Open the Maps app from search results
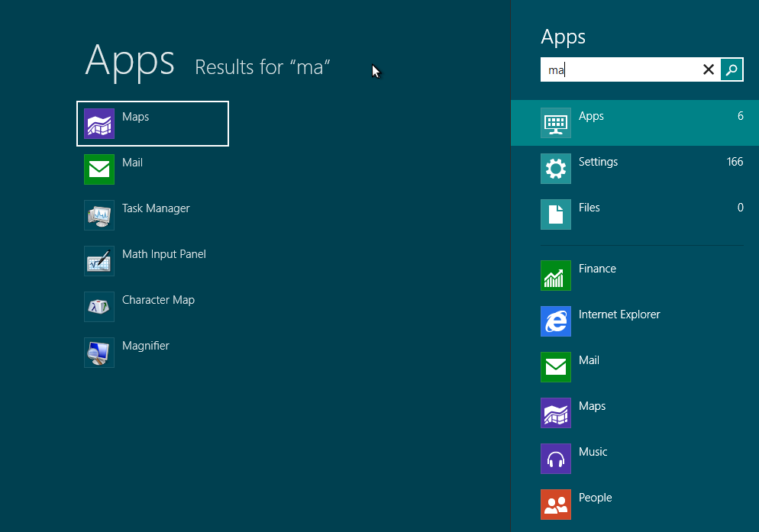The image size is (759, 532). [x=152, y=123]
